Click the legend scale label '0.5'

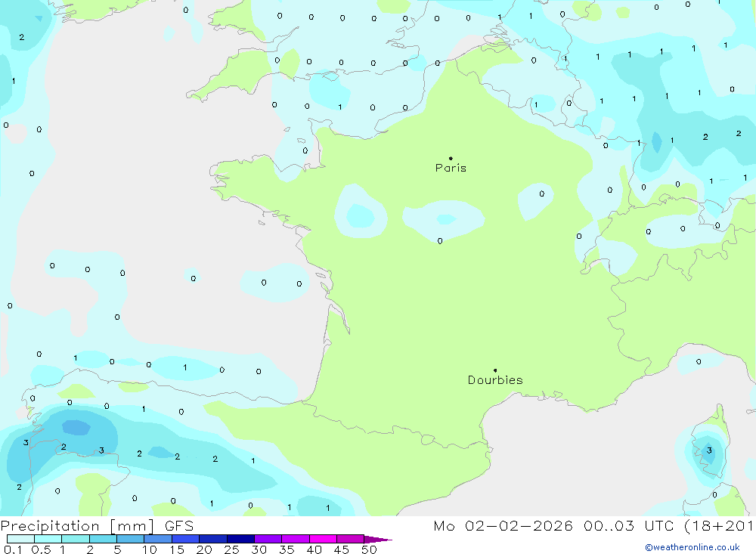[x=41, y=549]
